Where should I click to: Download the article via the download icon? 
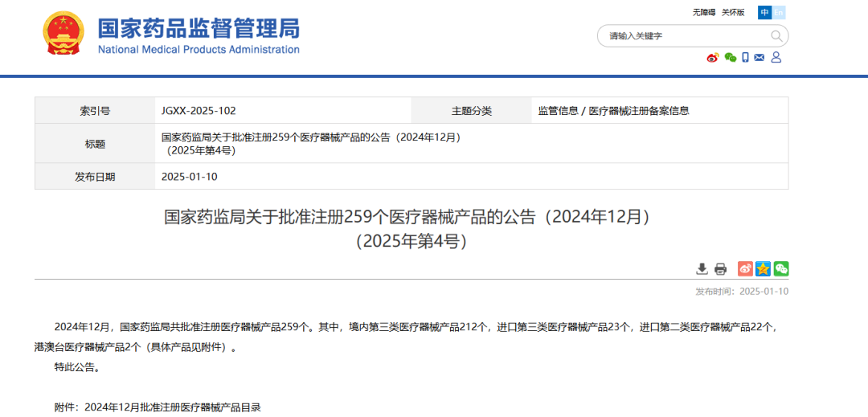pos(702,269)
